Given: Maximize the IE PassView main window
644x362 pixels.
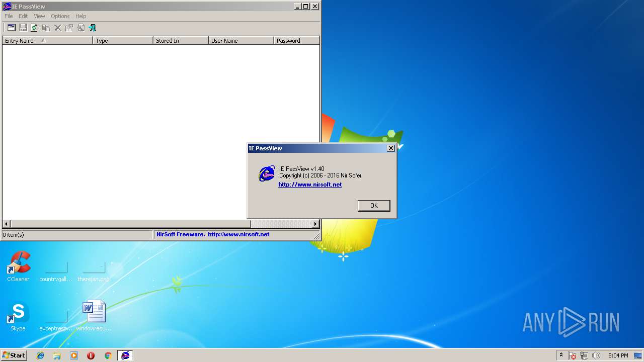Looking at the screenshot, I should 306,7.
